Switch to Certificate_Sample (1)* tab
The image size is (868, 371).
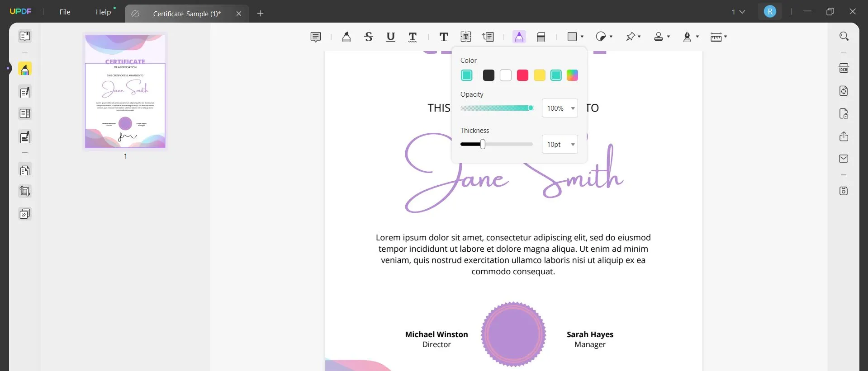(x=187, y=14)
